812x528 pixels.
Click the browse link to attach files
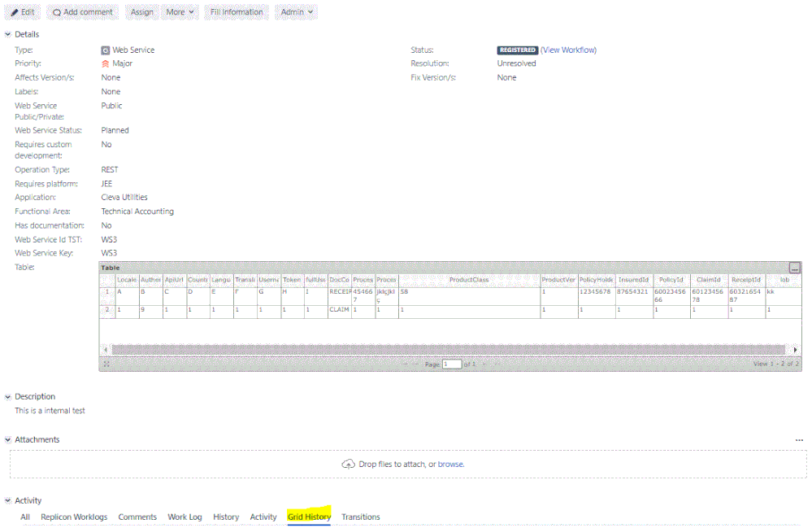(451, 465)
